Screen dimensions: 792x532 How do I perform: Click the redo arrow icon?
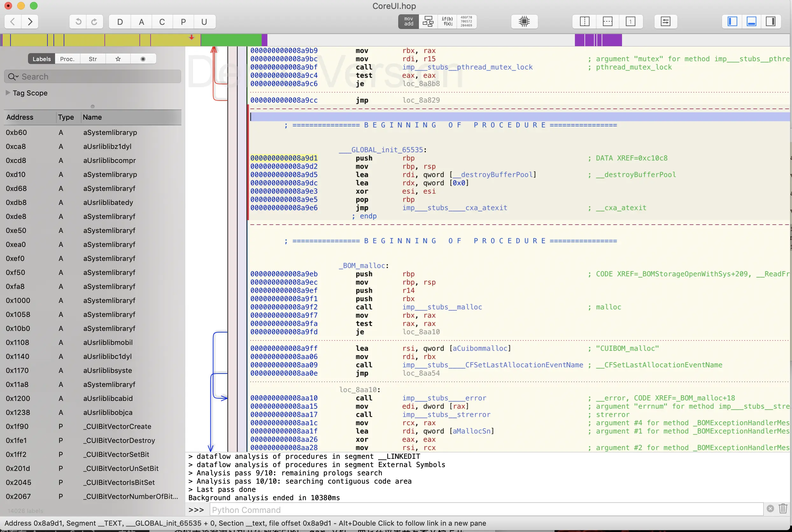94,22
